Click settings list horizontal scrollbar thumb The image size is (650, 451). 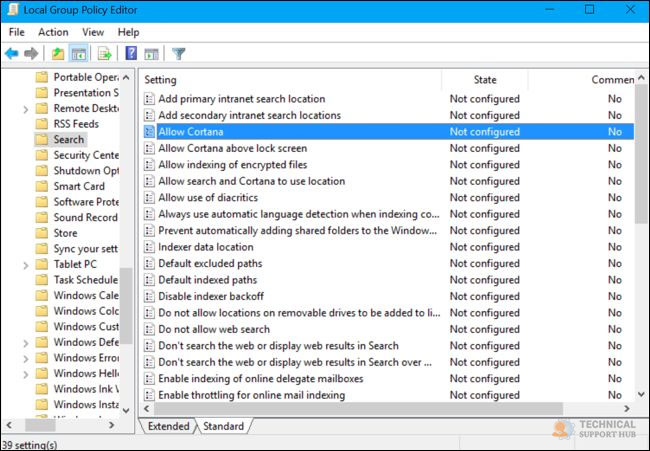[359, 409]
